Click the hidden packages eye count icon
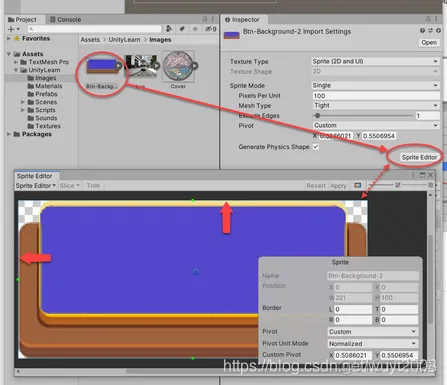Viewport: 447px width, 385px height. 211,29
